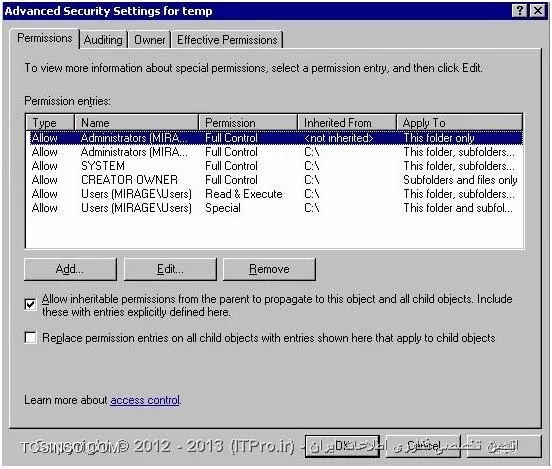
Task: Sort by the Permission column header
Action: tap(248, 123)
